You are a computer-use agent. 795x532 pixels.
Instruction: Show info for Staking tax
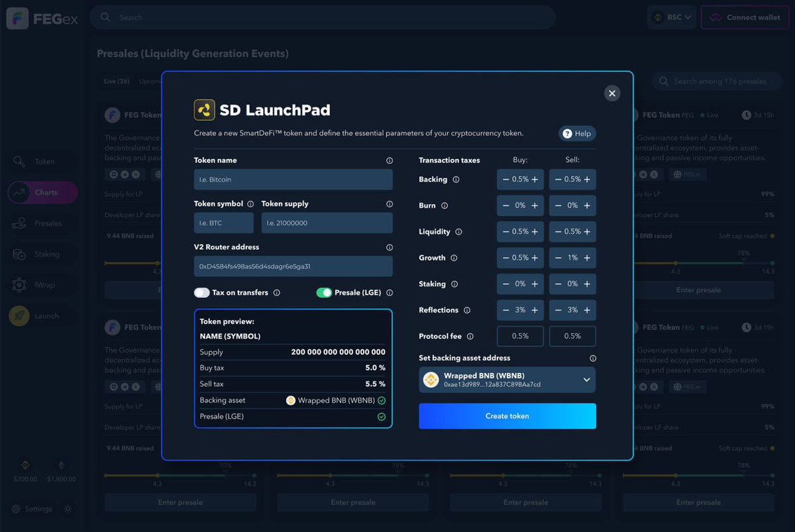coord(454,284)
